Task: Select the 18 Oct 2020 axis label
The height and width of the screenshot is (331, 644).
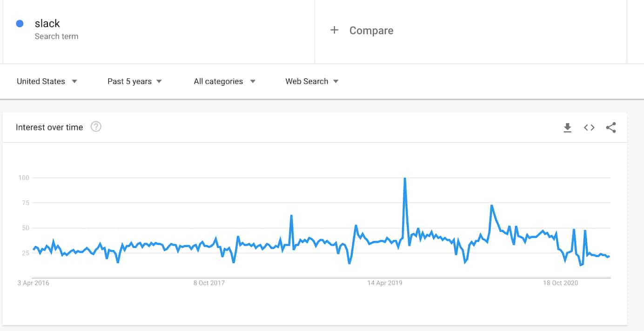Action: 560,283
